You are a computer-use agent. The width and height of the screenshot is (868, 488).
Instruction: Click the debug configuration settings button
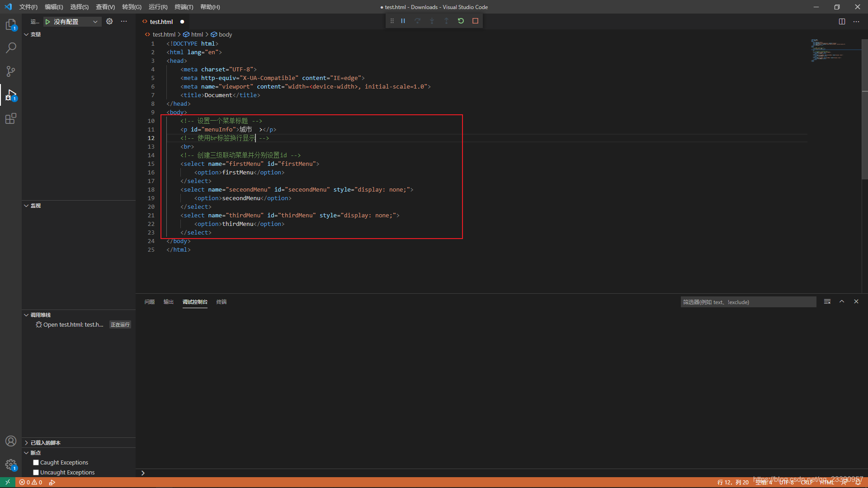[x=109, y=21]
